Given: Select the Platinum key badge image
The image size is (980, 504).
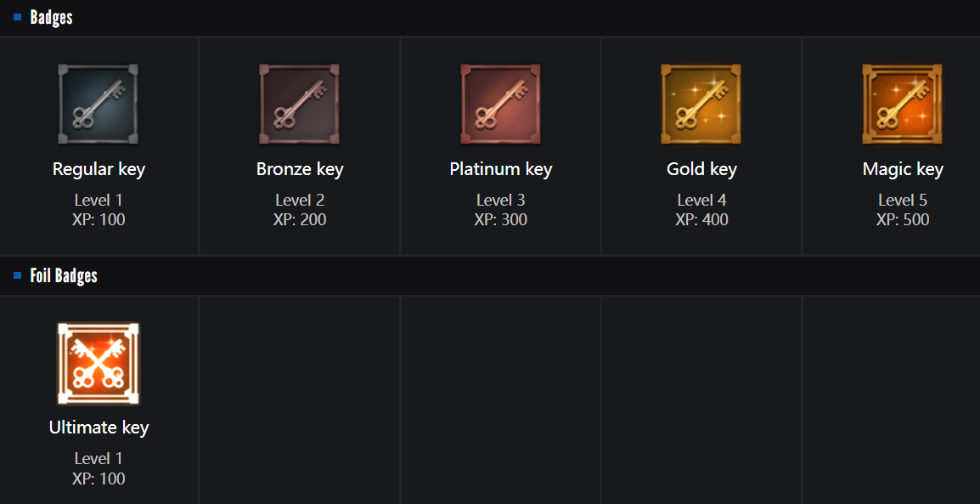Looking at the screenshot, I should coord(500,104).
